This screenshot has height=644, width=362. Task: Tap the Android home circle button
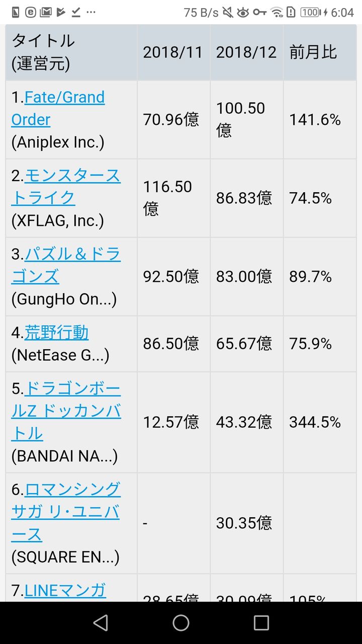181,623
